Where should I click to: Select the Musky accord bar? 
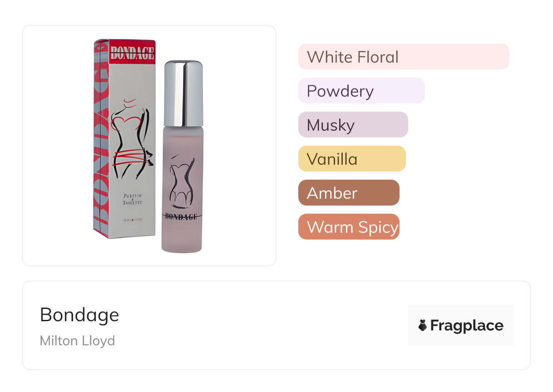(x=353, y=125)
